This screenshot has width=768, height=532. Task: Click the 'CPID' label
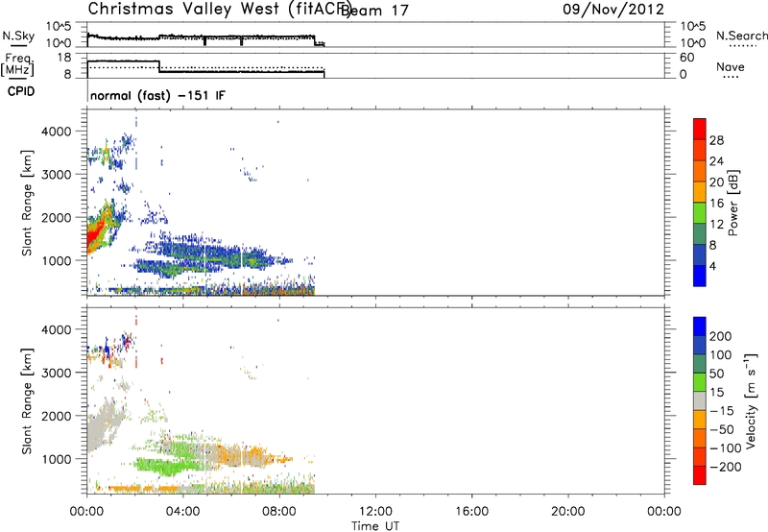coord(21,91)
